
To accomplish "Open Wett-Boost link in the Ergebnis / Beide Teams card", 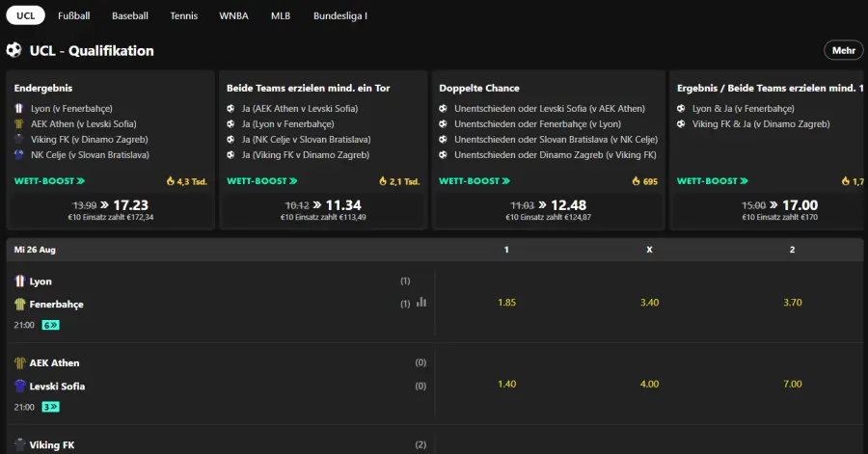I will point(713,181).
